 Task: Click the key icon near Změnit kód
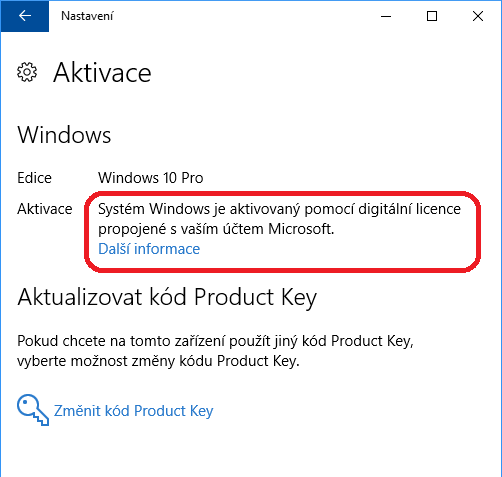(33, 410)
